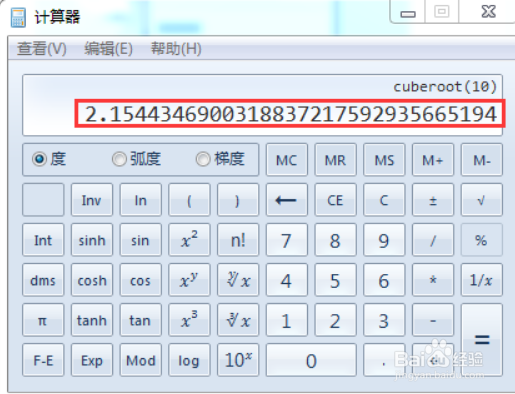The image size is (515, 394).
Task: Click the M- memory subtract button
Action: click(x=482, y=160)
